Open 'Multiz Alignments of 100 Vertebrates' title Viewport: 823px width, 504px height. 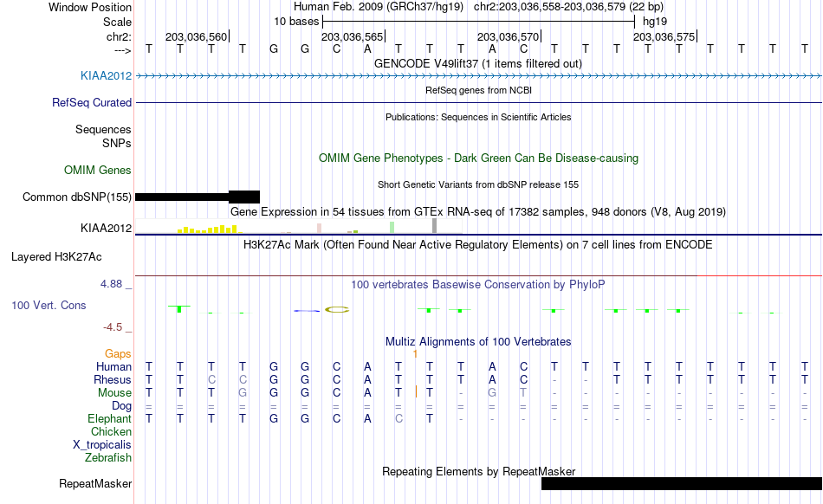tap(478, 341)
